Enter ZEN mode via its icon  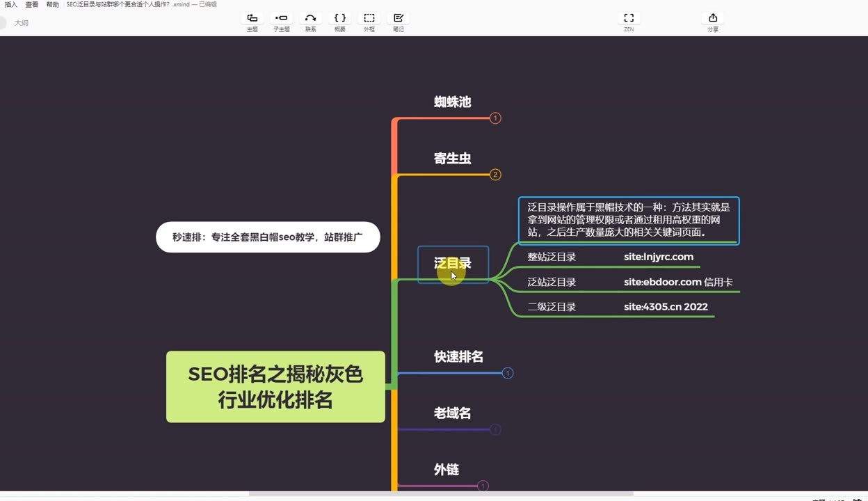[629, 18]
